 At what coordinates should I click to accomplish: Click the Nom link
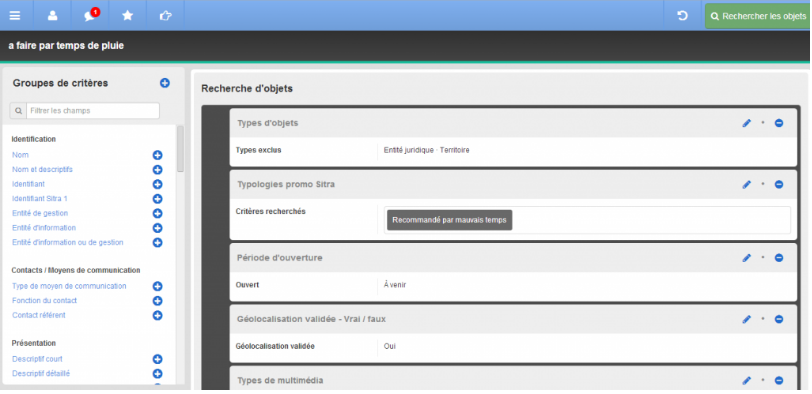(20, 155)
